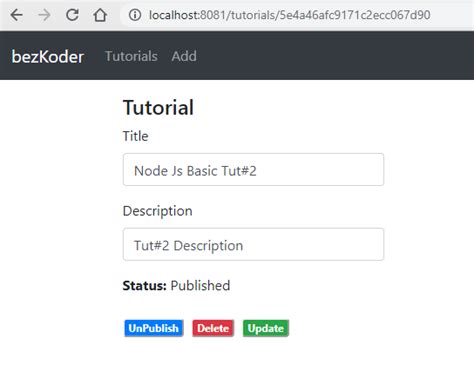Viewport: 474px width, 365px height.
Task: Focus the localhost:8081 URL address bar
Action: [x=289, y=15]
